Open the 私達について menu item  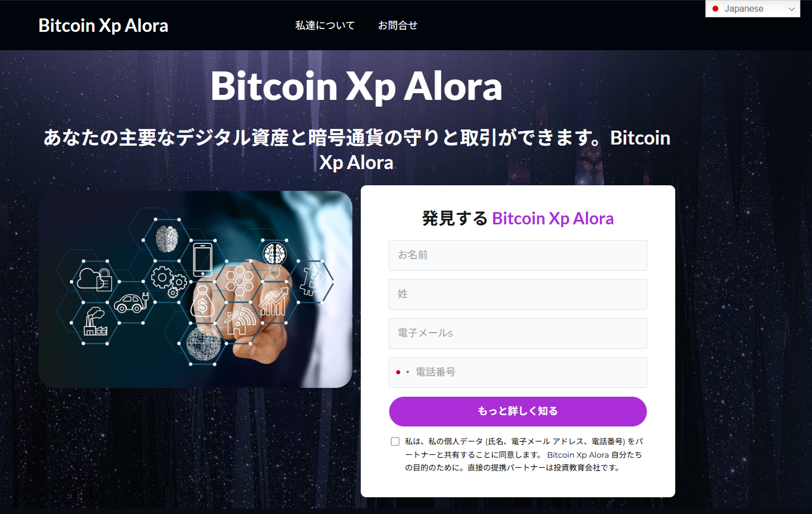pos(325,25)
